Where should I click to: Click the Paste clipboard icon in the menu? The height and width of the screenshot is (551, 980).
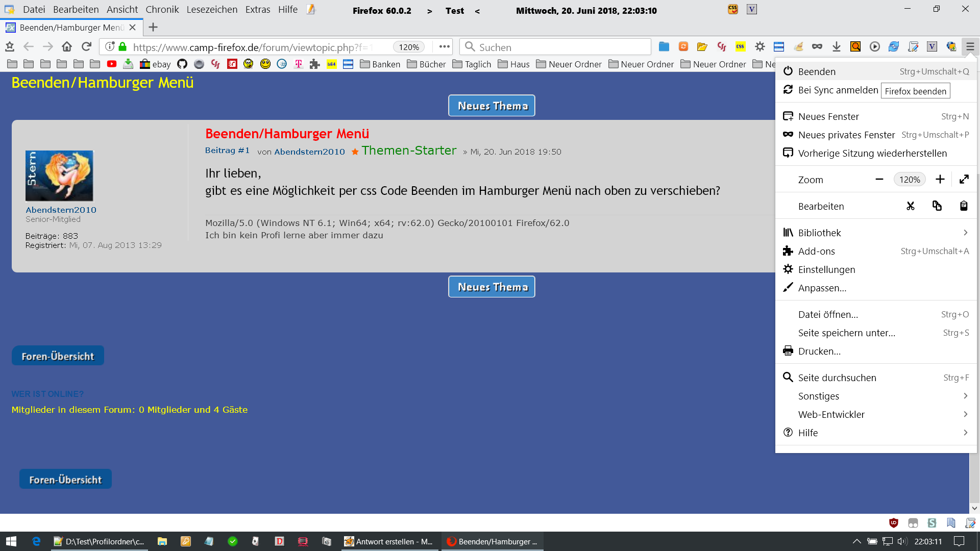pyautogui.click(x=964, y=206)
